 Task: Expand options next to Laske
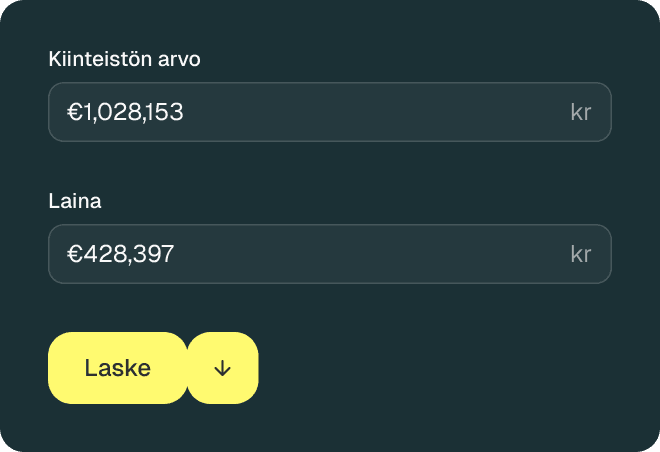[222, 368]
